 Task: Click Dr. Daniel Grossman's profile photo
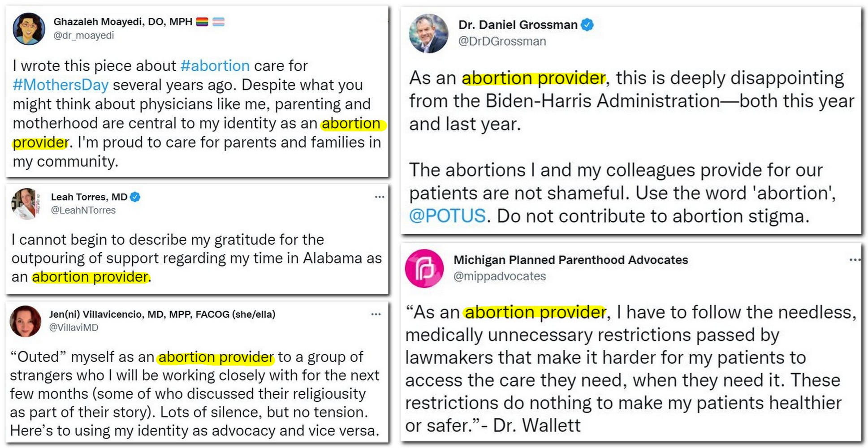tap(428, 34)
